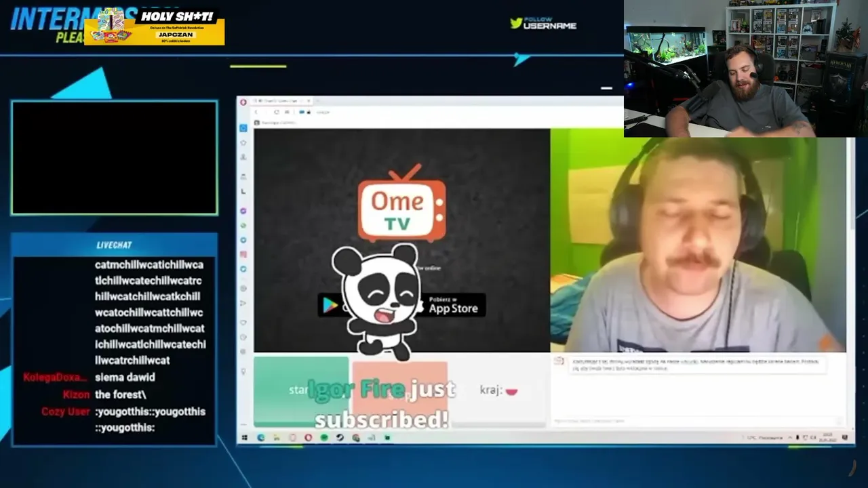Screen dimensions: 868x488
Task: Open Messenger from the Opera sidebar
Action: [x=243, y=211]
